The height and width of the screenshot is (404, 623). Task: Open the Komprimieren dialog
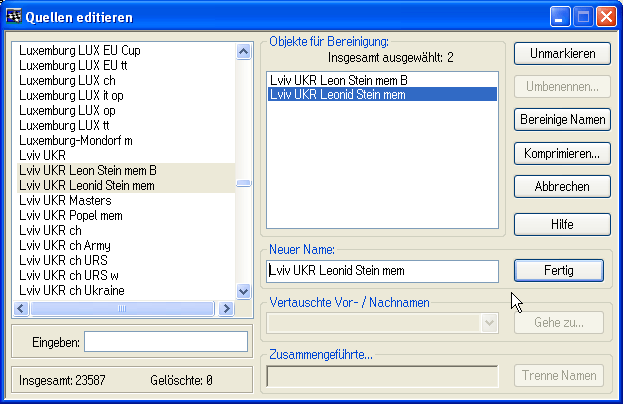pos(562,153)
